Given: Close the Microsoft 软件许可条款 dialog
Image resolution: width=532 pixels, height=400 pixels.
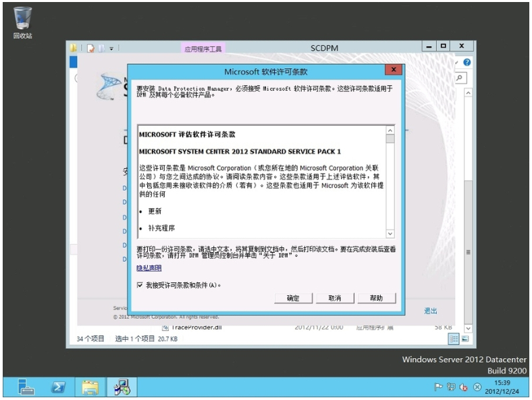Looking at the screenshot, I should tap(394, 70).
